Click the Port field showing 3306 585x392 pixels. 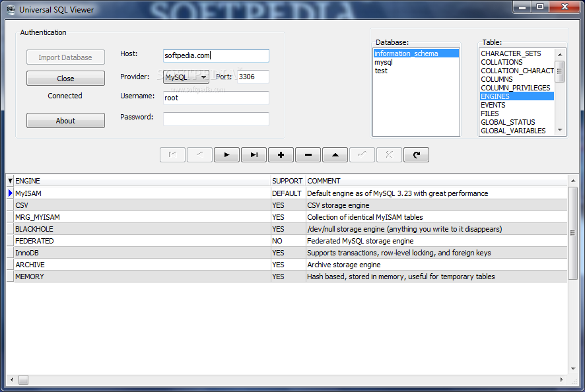[x=253, y=77]
